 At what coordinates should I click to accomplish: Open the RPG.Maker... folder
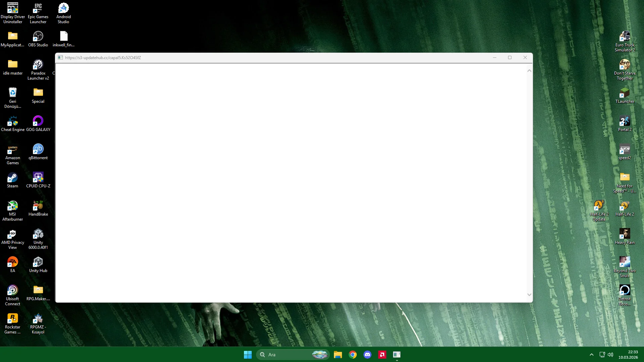38,293
